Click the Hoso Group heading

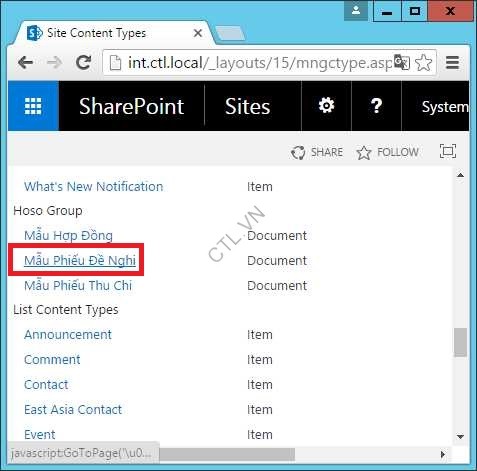[x=48, y=211]
